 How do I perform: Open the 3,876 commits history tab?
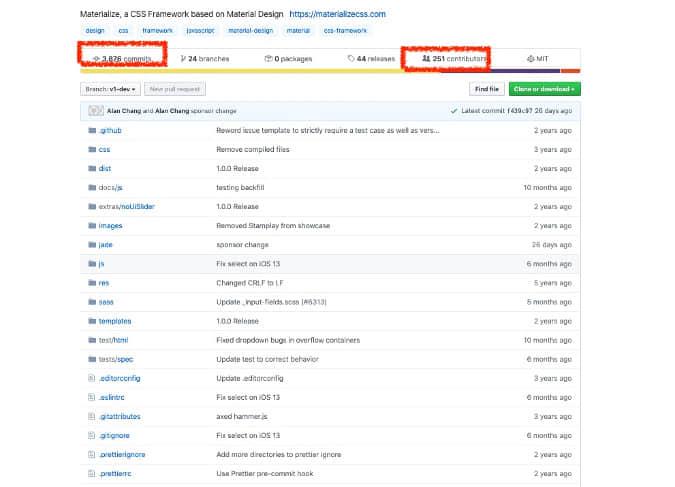click(125, 59)
